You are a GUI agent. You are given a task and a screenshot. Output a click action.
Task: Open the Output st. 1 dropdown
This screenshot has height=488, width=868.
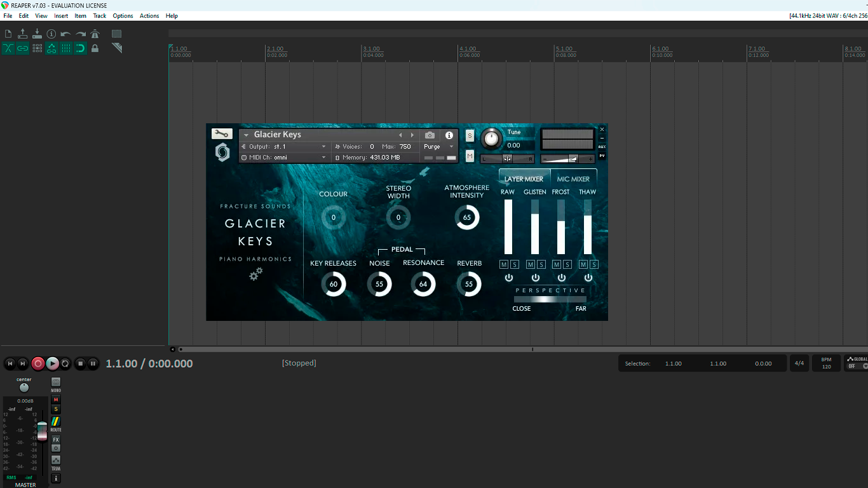pyautogui.click(x=284, y=147)
